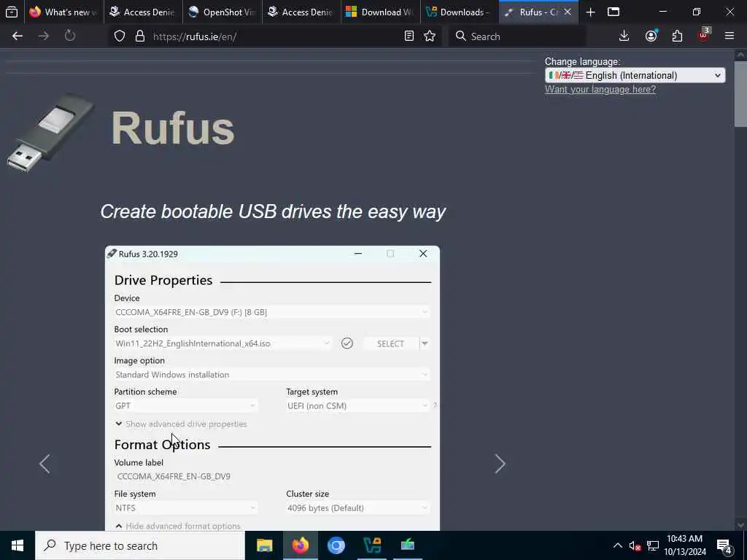Click the Format Options heading

[163, 444]
